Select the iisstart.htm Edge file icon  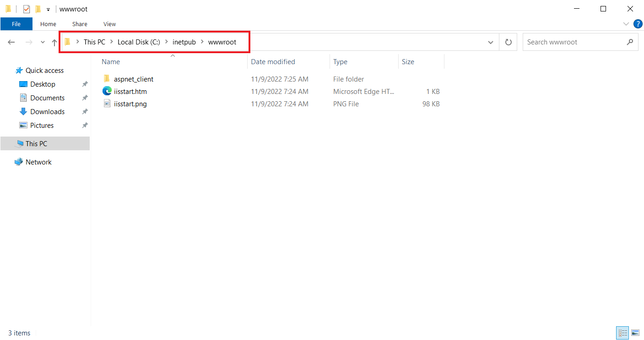click(107, 91)
